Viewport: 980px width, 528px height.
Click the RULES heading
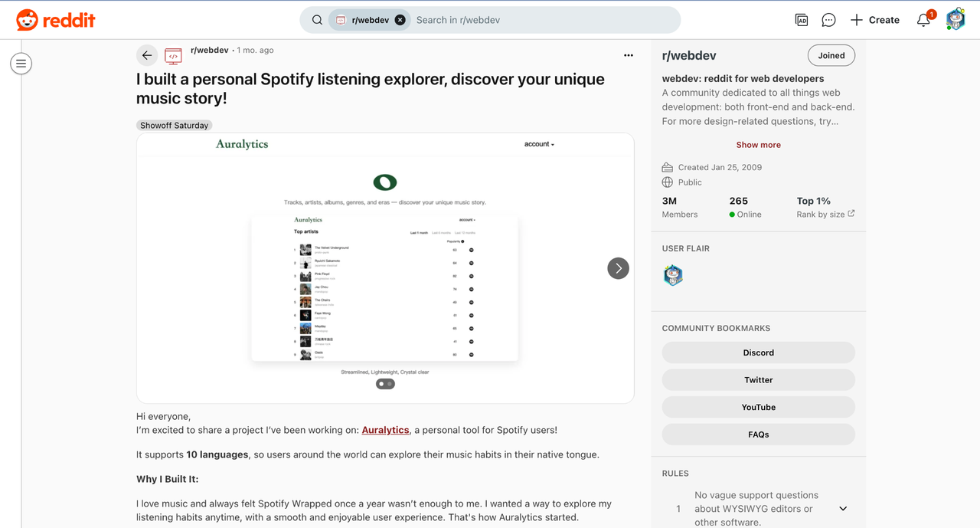pos(675,474)
